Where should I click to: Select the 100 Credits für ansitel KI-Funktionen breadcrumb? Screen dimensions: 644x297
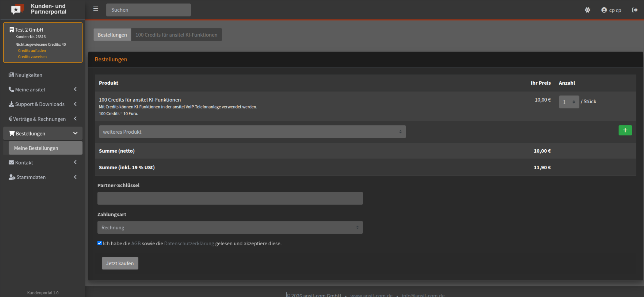pyautogui.click(x=176, y=35)
